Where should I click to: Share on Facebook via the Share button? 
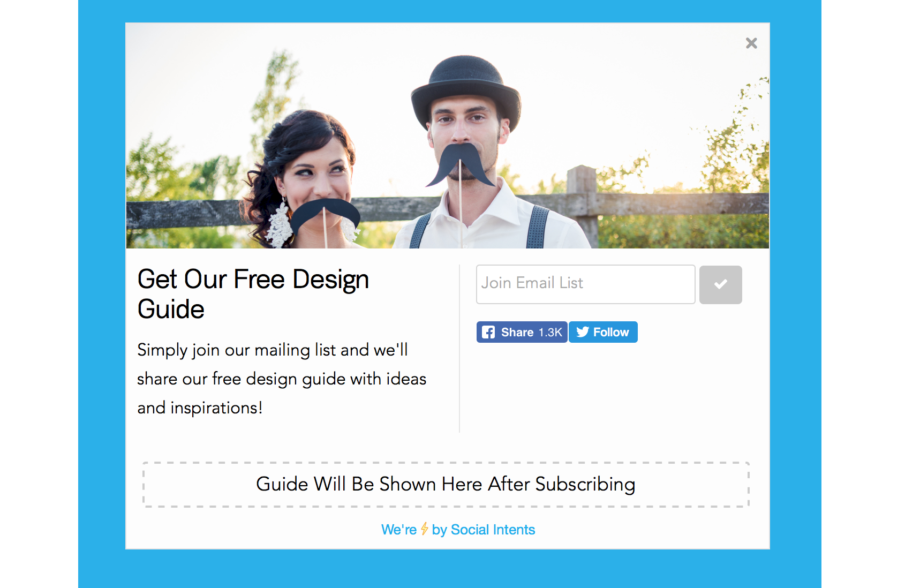pyautogui.click(x=522, y=332)
